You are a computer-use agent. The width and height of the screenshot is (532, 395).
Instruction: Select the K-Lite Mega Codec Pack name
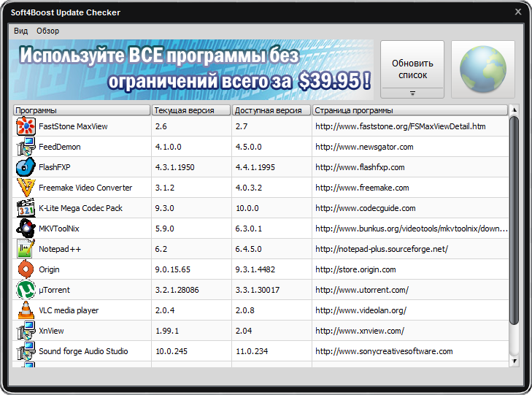pos(80,208)
